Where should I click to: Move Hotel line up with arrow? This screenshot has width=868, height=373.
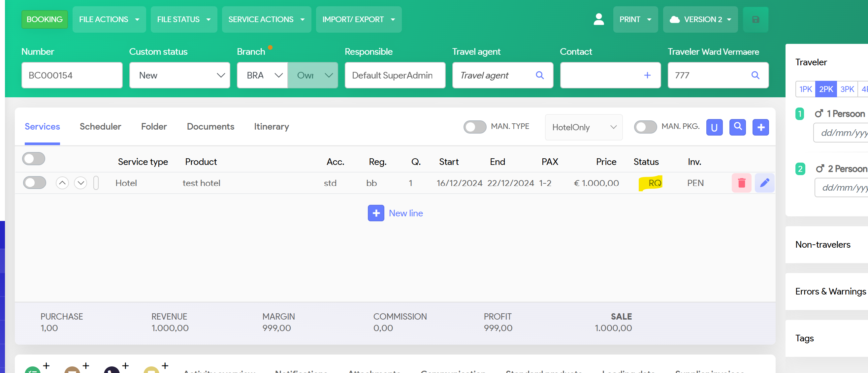pos(62,183)
